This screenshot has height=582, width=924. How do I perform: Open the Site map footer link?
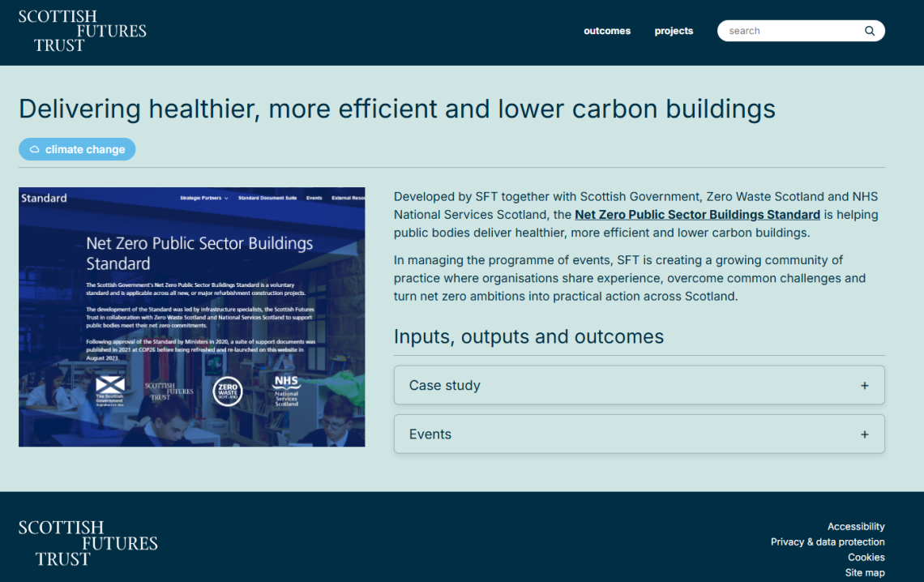click(865, 572)
